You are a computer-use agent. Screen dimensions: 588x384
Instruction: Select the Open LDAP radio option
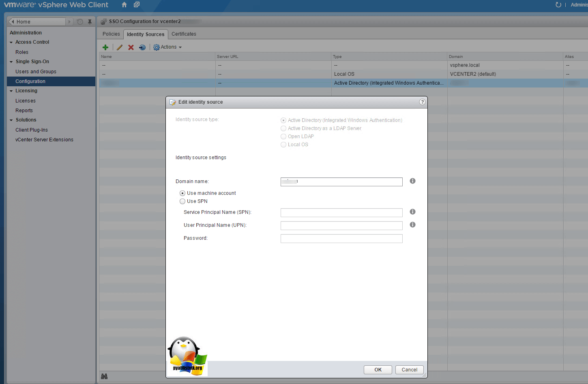283,137
